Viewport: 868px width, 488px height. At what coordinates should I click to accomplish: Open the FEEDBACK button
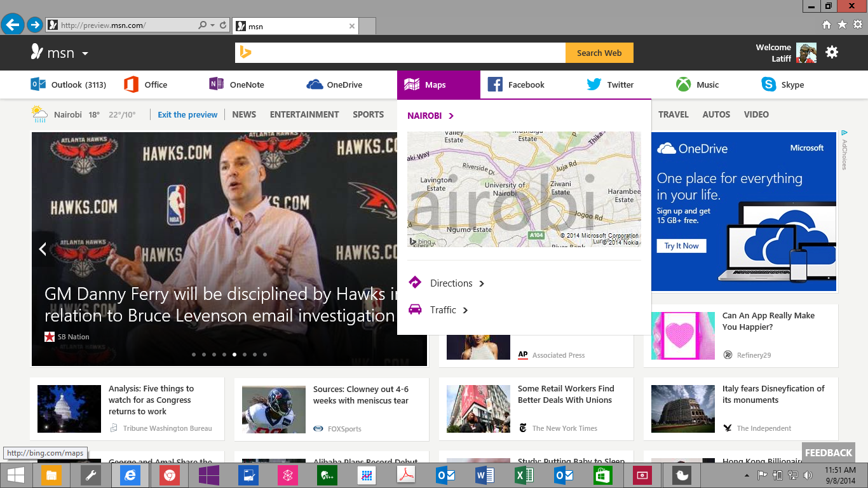coord(829,452)
